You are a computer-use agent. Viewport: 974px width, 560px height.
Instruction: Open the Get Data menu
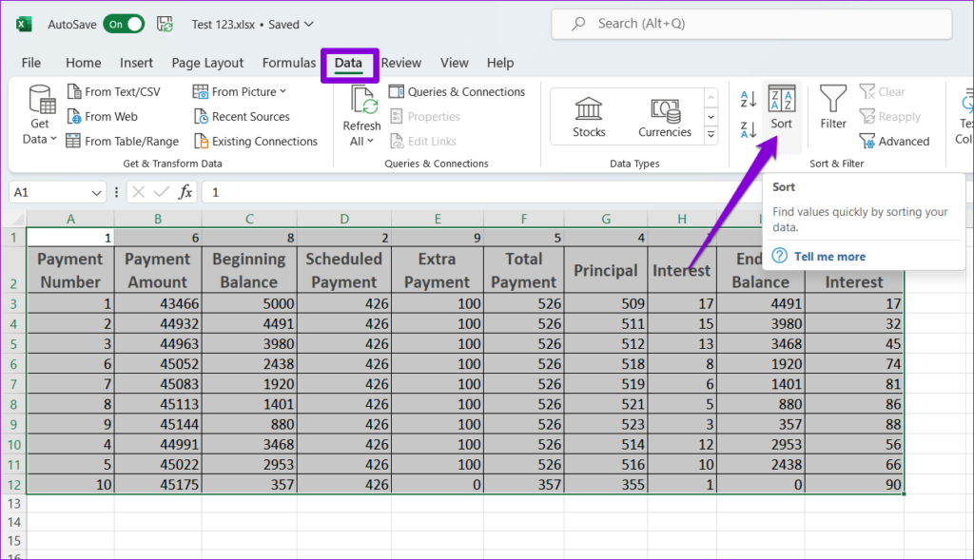39,116
